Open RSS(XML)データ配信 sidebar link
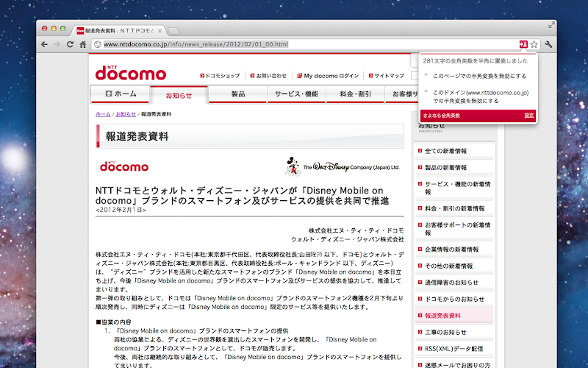Viewport: 588px width, 368px height. [x=453, y=348]
